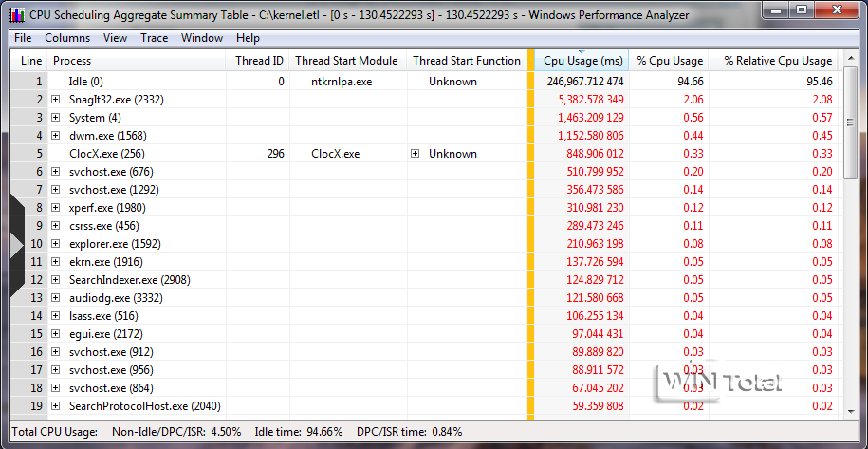Click the vertical scrollbar thumb

coord(851,122)
